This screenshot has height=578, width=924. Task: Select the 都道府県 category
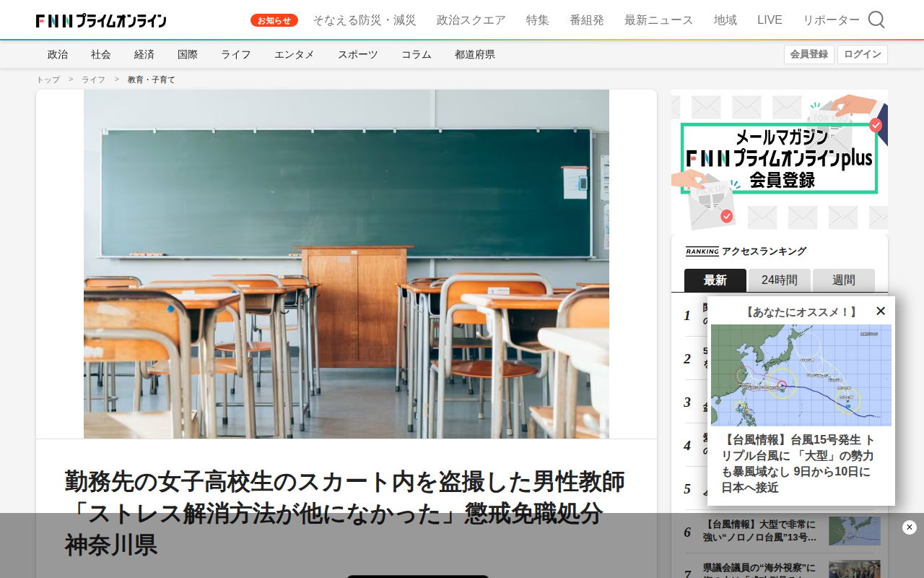point(475,54)
